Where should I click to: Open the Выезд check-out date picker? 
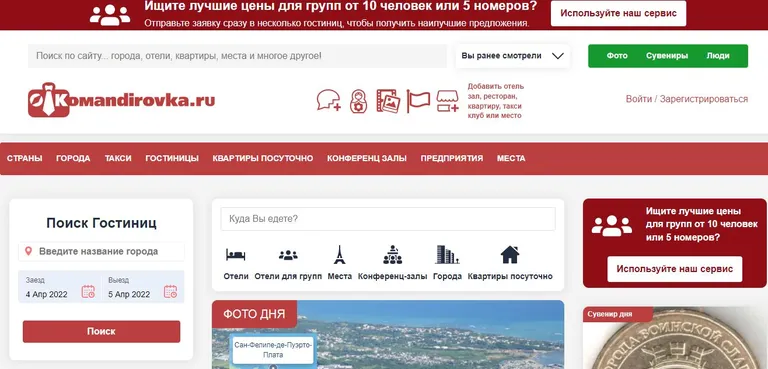[x=143, y=287]
